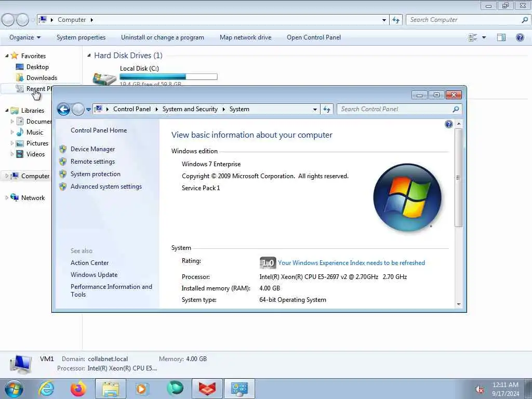Viewport: 532px width, 399px height.
Task: Open the Explorer help icon in the toolbar
Action: pyautogui.click(x=520, y=37)
